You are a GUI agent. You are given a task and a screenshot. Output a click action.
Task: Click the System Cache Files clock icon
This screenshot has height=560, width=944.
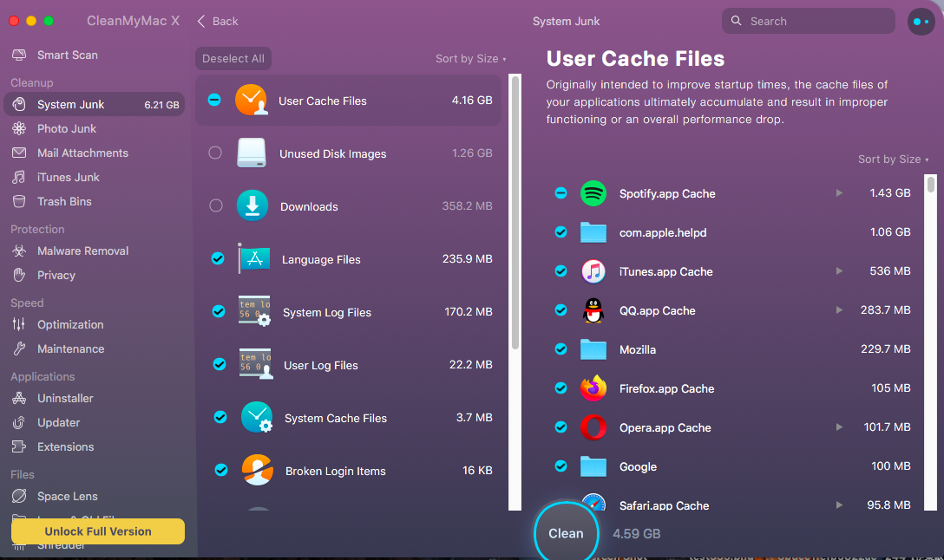coord(257,418)
